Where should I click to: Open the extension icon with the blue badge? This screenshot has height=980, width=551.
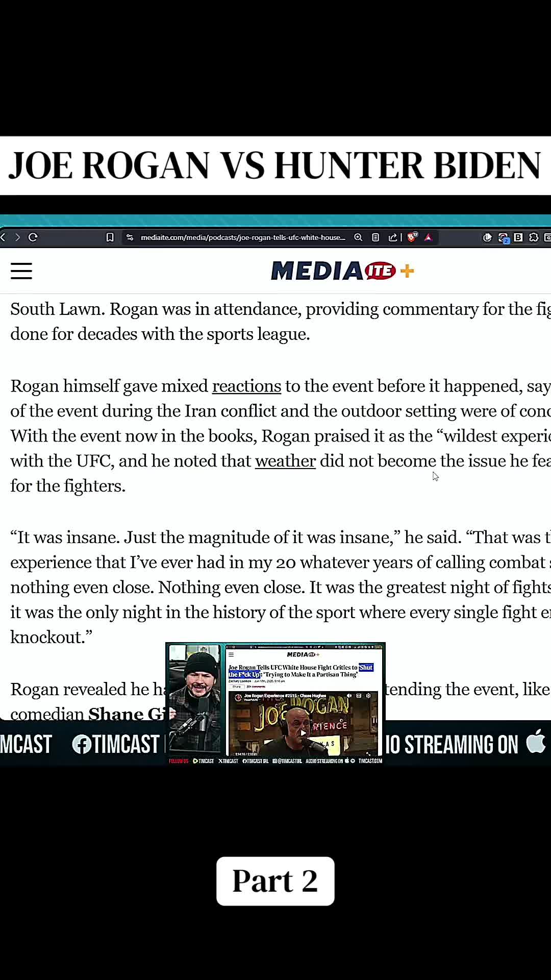pyautogui.click(x=504, y=238)
